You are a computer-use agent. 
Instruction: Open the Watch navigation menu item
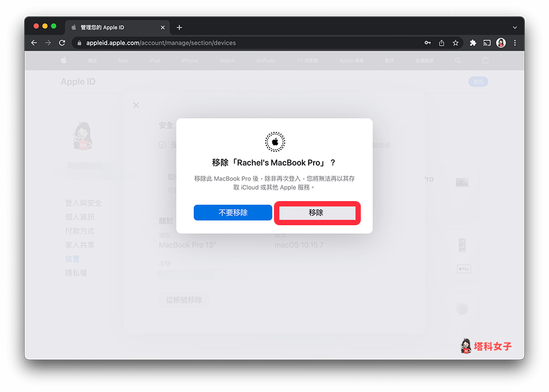pos(227,61)
